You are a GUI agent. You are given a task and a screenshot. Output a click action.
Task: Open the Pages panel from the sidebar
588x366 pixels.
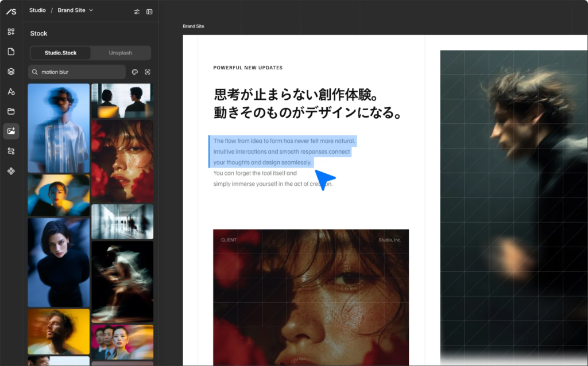pyautogui.click(x=11, y=52)
